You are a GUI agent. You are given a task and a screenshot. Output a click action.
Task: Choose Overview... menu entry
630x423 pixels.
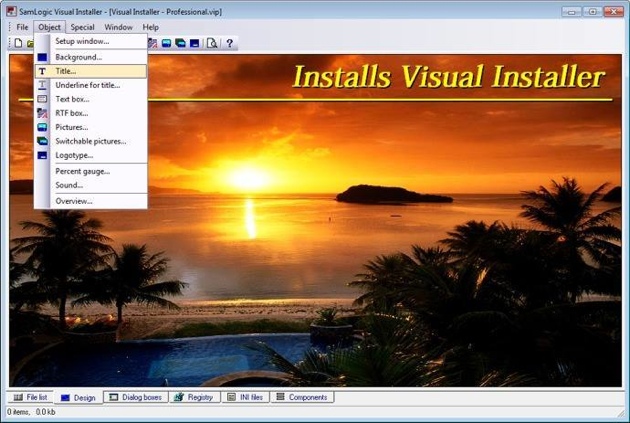click(91, 201)
